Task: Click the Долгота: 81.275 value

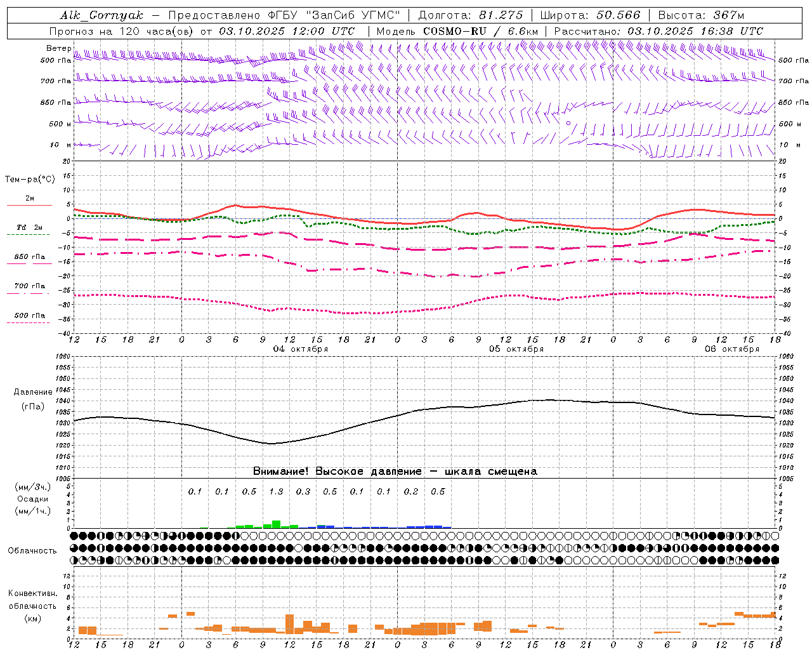Action: [x=471, y=15]
